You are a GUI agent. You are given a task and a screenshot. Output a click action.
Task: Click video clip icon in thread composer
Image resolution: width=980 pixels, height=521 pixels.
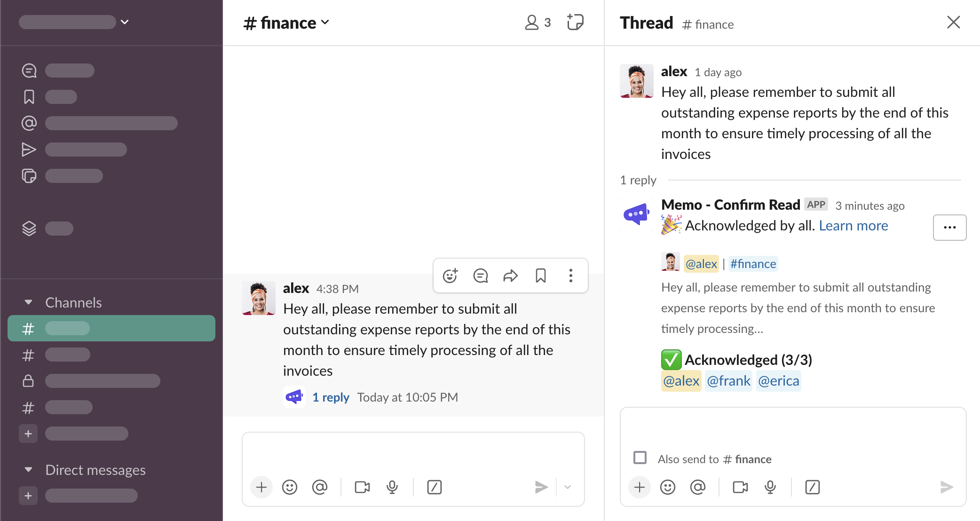pyautogui.click(x=740, y=487)
